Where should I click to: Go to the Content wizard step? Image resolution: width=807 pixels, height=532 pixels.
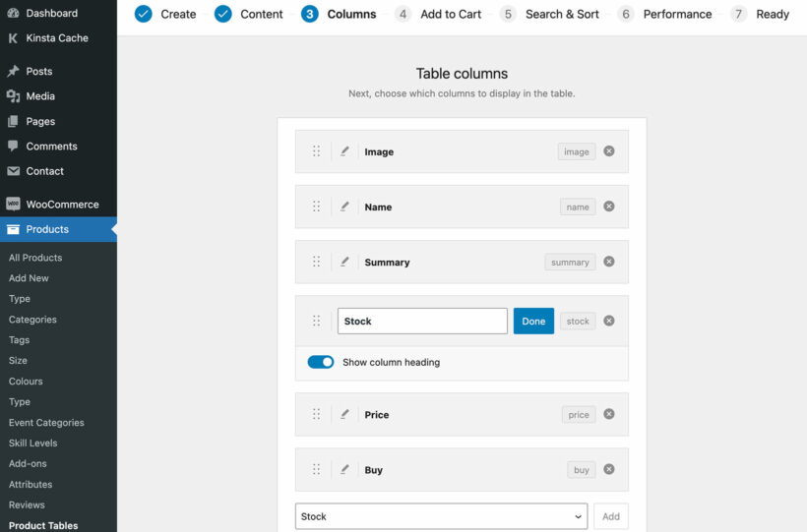click(x=249, y=14)
